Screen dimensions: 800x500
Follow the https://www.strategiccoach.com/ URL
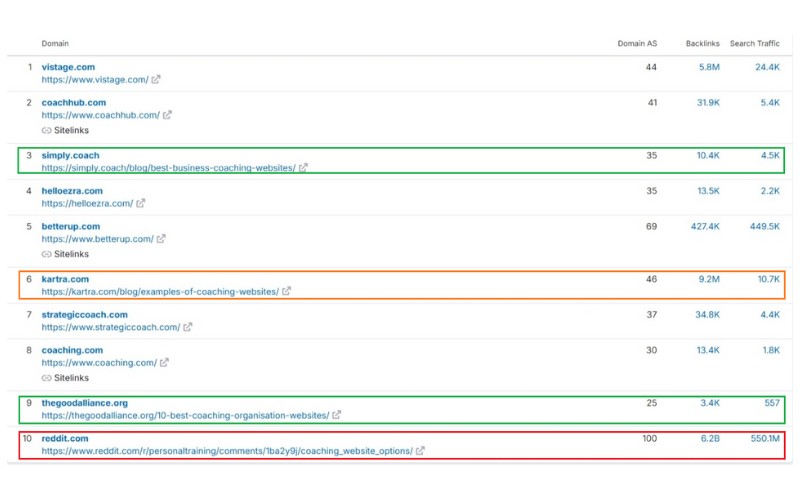click(x=111, y=328)
